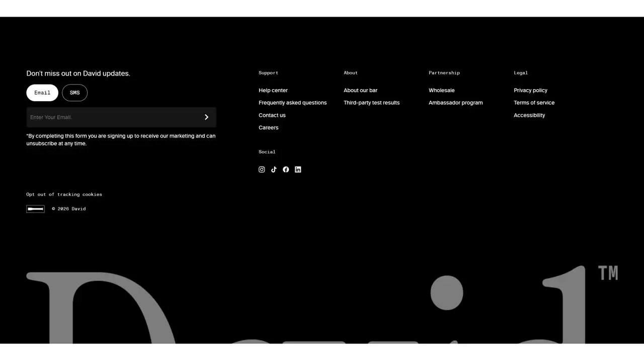Read the Privacy policy
Screen dimensions: 644x352
pyautogui.click(x=530, y=91)
